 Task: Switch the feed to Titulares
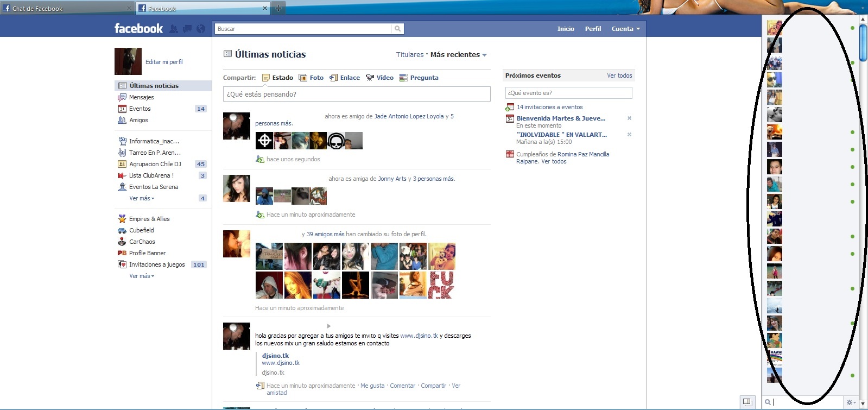click(x=410, y=55)
